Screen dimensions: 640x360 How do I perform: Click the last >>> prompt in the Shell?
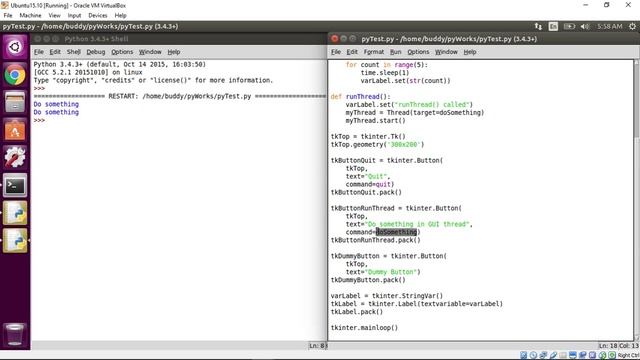[x=39, y=120]
